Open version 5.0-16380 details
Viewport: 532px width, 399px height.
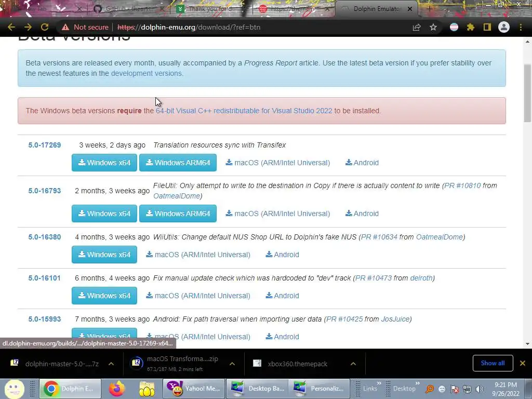45,237
